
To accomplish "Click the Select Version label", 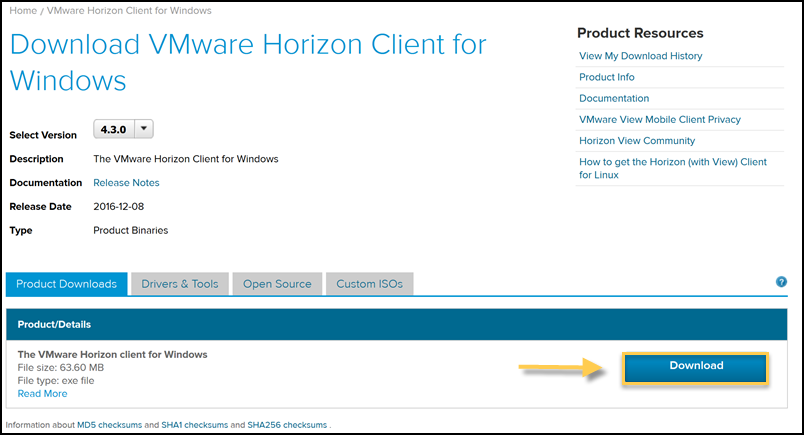I will pyautogui.click(x=43, y=135).
